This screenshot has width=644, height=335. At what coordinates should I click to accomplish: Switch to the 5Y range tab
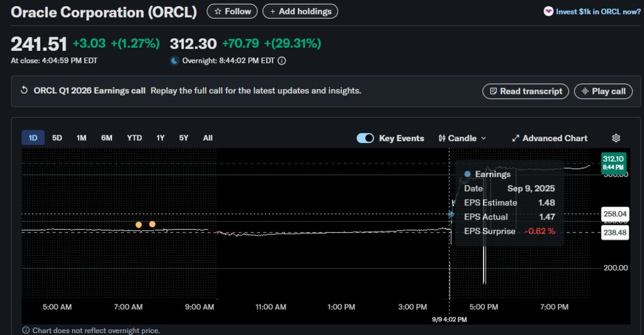tap(184, 138)
